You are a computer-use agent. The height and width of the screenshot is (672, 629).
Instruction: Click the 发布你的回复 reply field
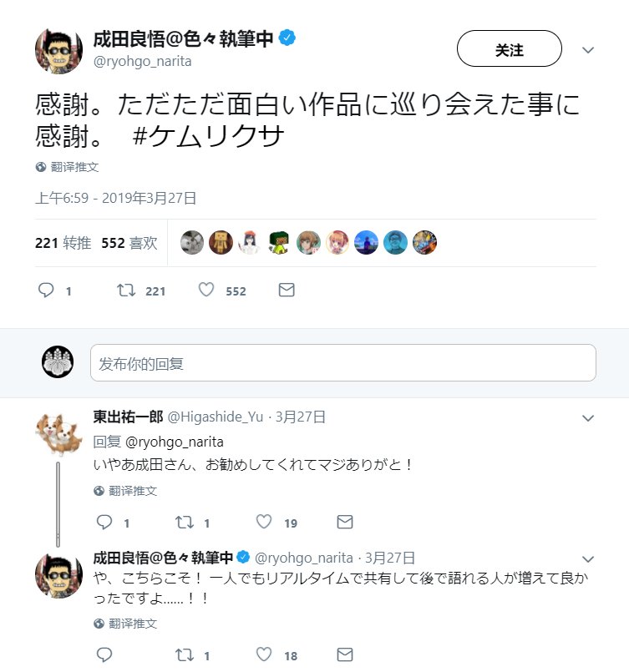point(342,363)
